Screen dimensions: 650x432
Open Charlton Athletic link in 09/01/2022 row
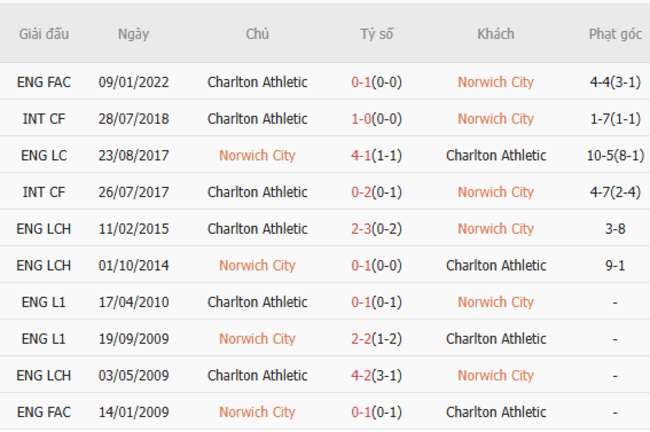click(x=257, y=82)
